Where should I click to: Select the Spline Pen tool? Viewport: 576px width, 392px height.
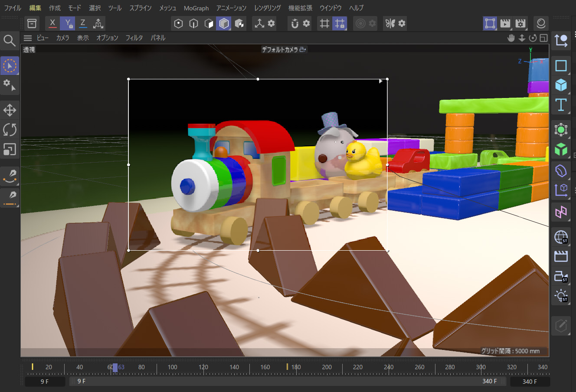tap(10, 176)
